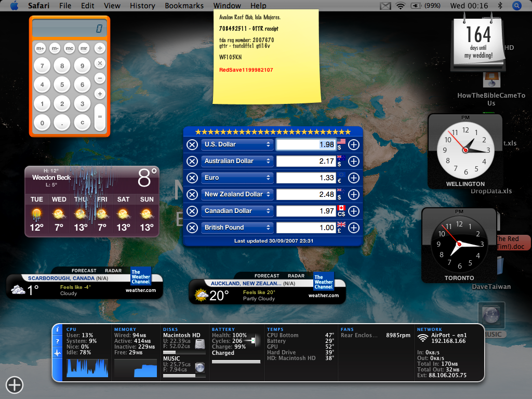Click the Euro amount field

pyautogui.click(x=306, y=178)
